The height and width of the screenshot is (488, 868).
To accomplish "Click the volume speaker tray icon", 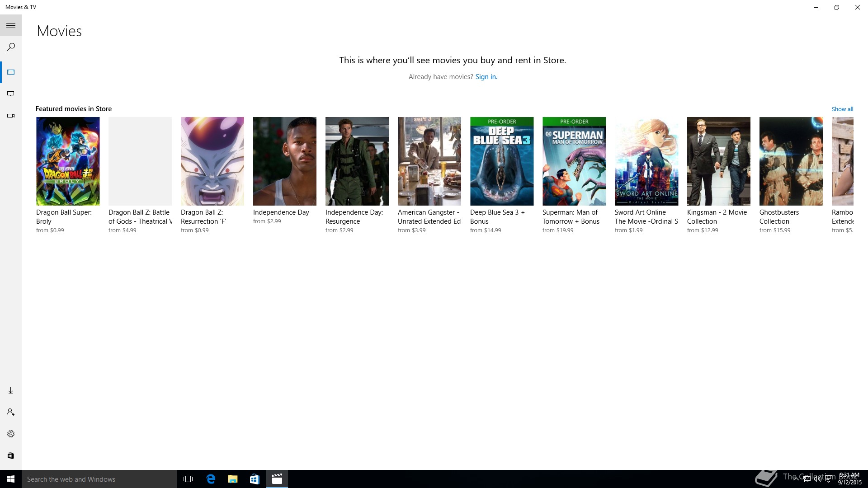I will coord(818,479).
